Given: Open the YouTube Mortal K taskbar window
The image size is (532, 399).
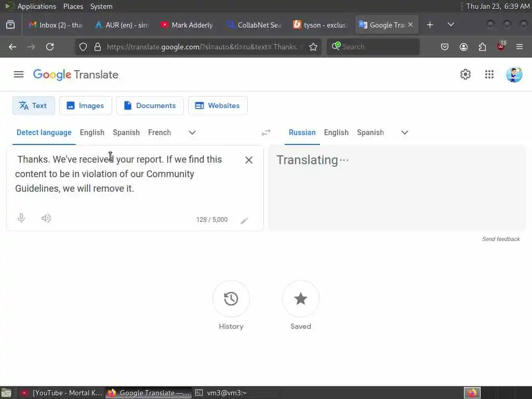Looking at the screenshot, I should click(61, 393).
